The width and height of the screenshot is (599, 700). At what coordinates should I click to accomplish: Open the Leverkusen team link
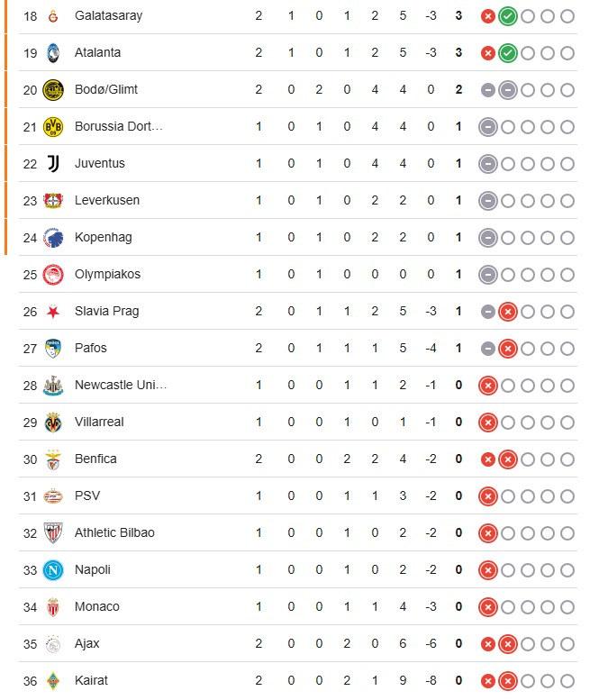(107, 201)
